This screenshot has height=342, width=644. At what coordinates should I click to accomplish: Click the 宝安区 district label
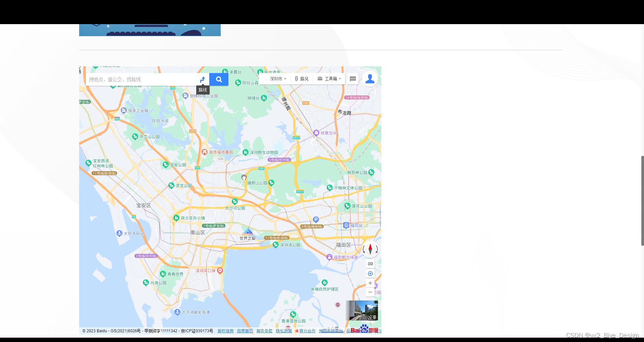144,205
